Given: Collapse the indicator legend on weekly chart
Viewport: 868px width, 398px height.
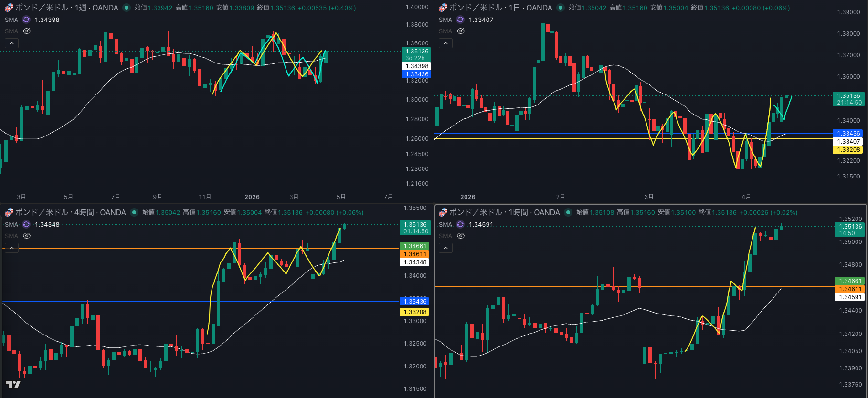Looking at the screenshot, I should click(x=11, y=43).
